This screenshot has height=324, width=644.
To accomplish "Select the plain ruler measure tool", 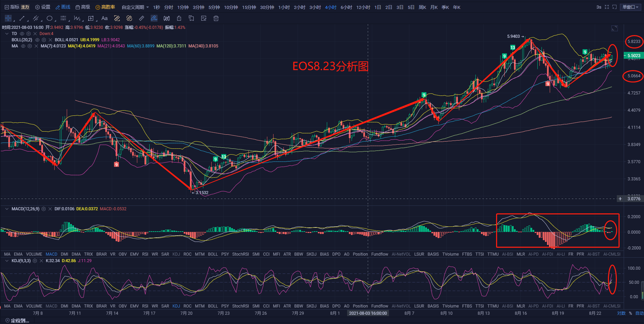I will pos(142,18).
